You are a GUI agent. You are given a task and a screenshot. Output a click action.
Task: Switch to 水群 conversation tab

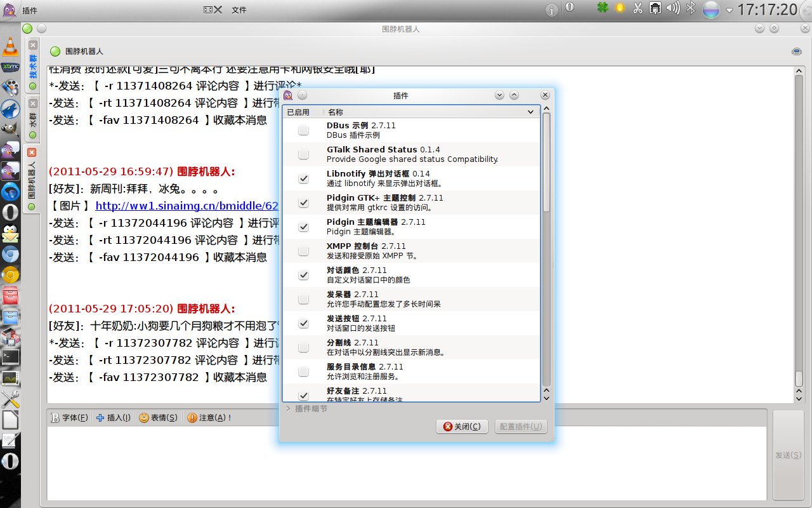(32, 119)
